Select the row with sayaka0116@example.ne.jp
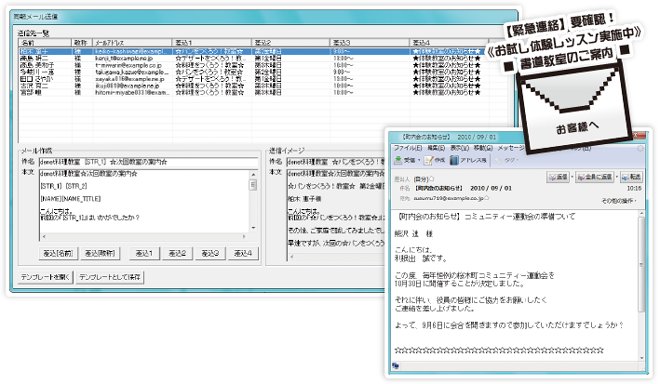The width and height of the screenshot is (660, 384). [x=264, y=79]
